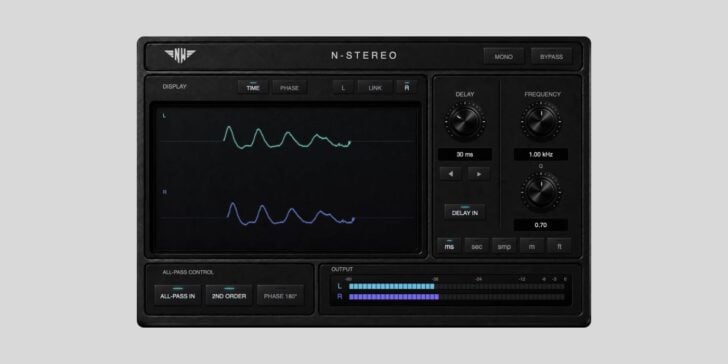Toggle the BYPASS button
Viewport: 728px width, 364px height.
tap(551, 57)
